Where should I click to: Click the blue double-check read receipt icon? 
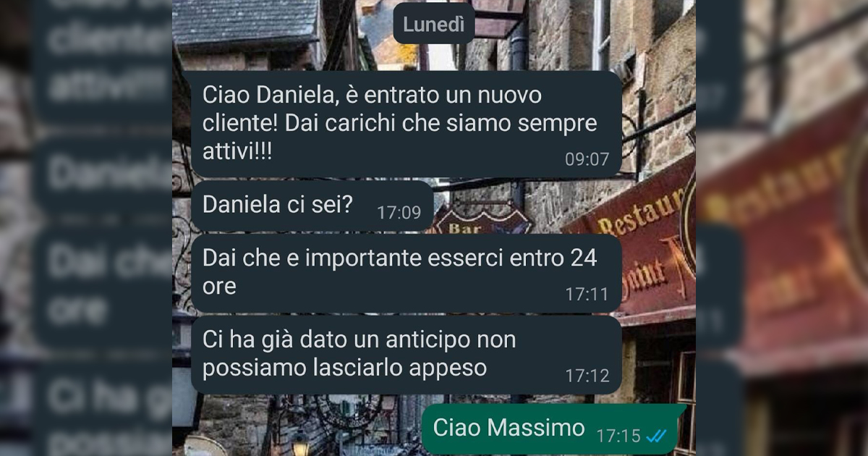(658, 436)
